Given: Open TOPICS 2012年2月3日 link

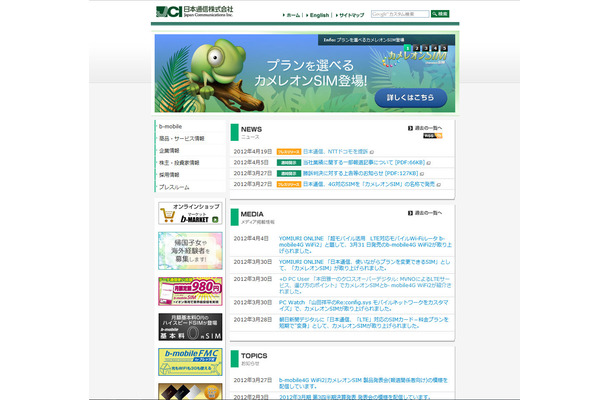Looking at the screenshot, I should (354, 397).
